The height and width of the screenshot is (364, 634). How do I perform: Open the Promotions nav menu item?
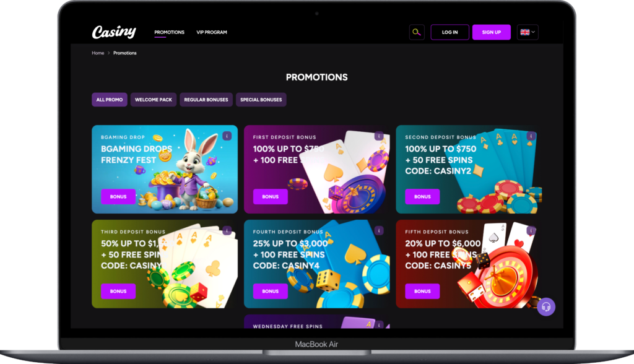[169, 32]
